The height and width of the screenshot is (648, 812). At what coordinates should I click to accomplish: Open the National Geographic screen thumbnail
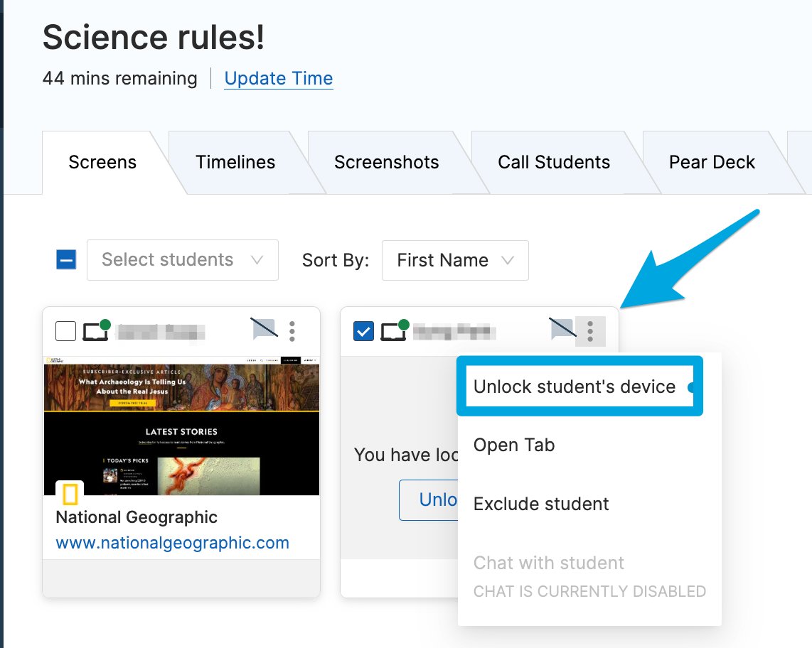(x=181, y=426)
